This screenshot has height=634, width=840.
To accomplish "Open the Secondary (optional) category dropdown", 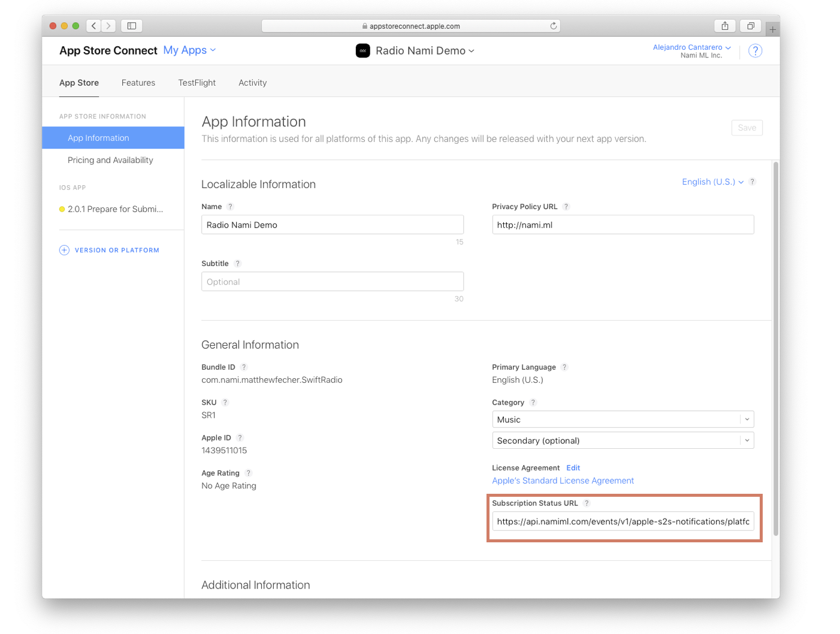I will pyautogui.click(x=623, y=440).
